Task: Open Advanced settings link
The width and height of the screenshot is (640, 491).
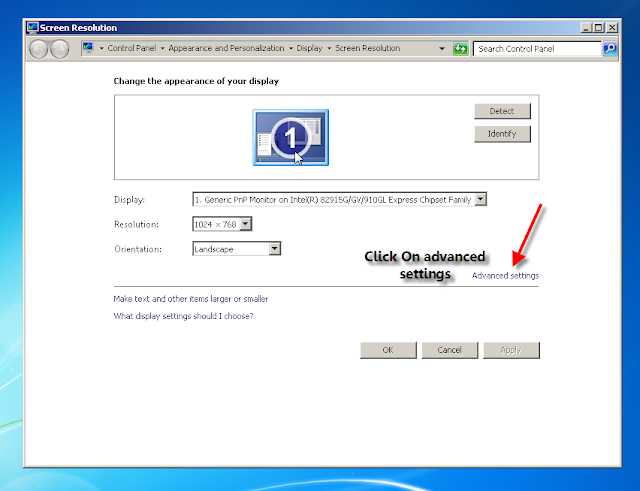Action: 505,275
